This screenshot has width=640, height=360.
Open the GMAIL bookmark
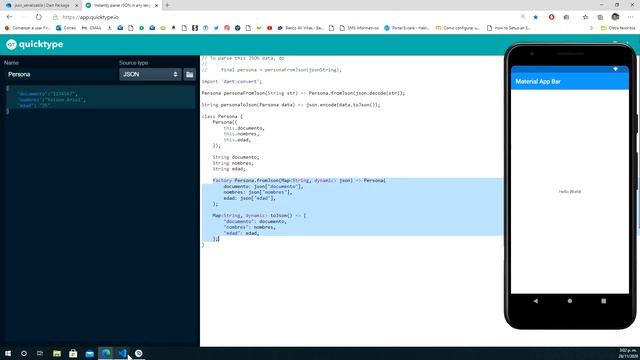[x=91, y=28]
